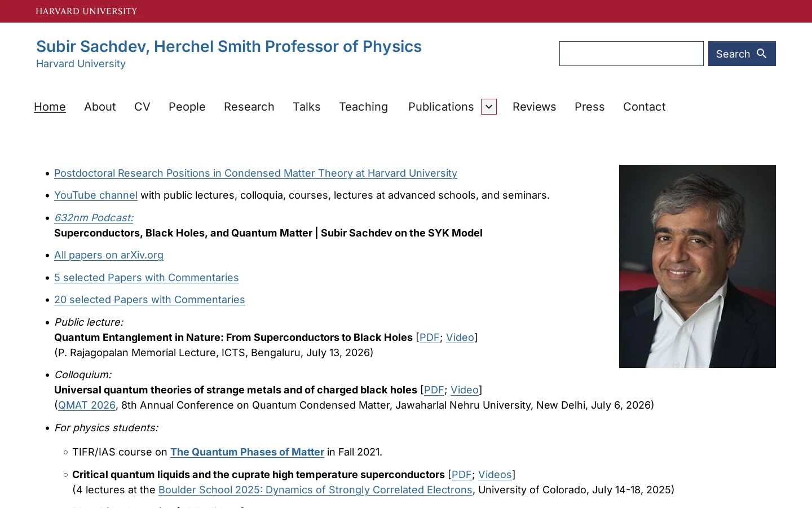The image size is (812, 508).
Task: Visit the YouTube channel link
Action: coord(96,195)
